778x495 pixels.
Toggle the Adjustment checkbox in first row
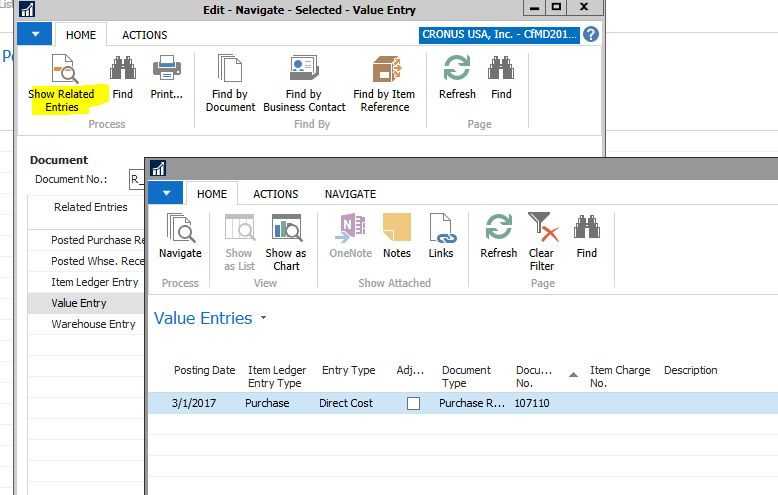[413, 403]
